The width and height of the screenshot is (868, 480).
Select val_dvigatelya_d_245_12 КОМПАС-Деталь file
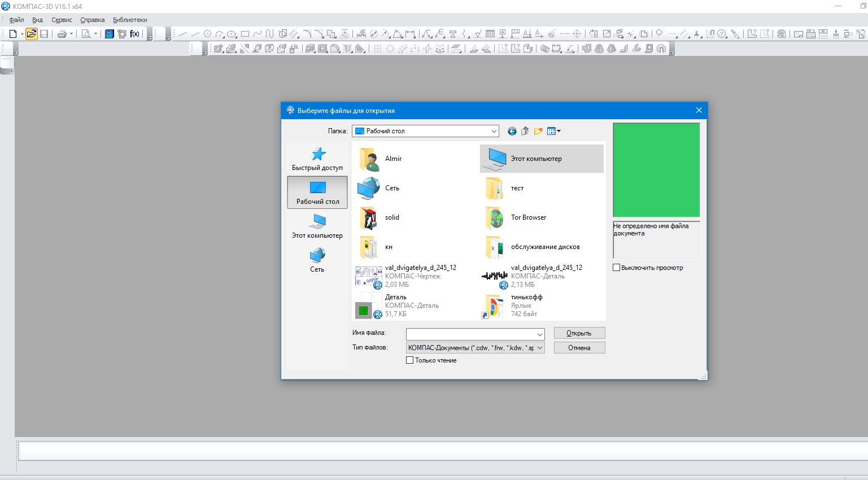click(542, 276)
